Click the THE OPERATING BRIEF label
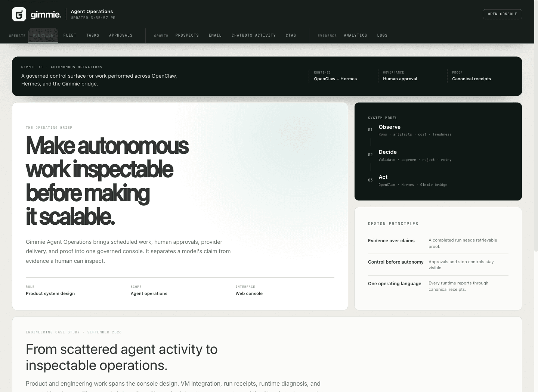 click(49, 128)
